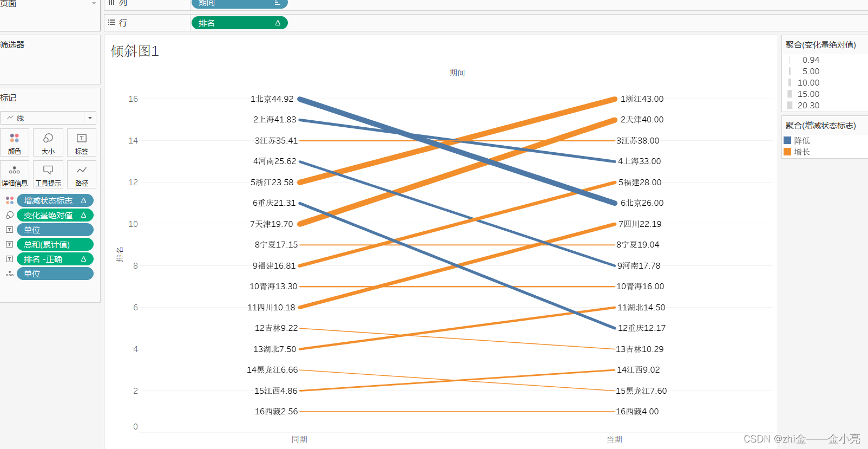Click the 期间 column header

tap(457, 73)
